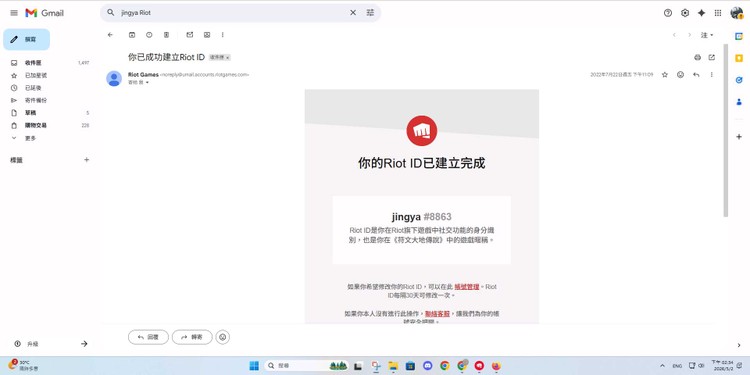Star this Riot Games email
The width and height of the screenshot is (750, 375).
tap(664, 75)
